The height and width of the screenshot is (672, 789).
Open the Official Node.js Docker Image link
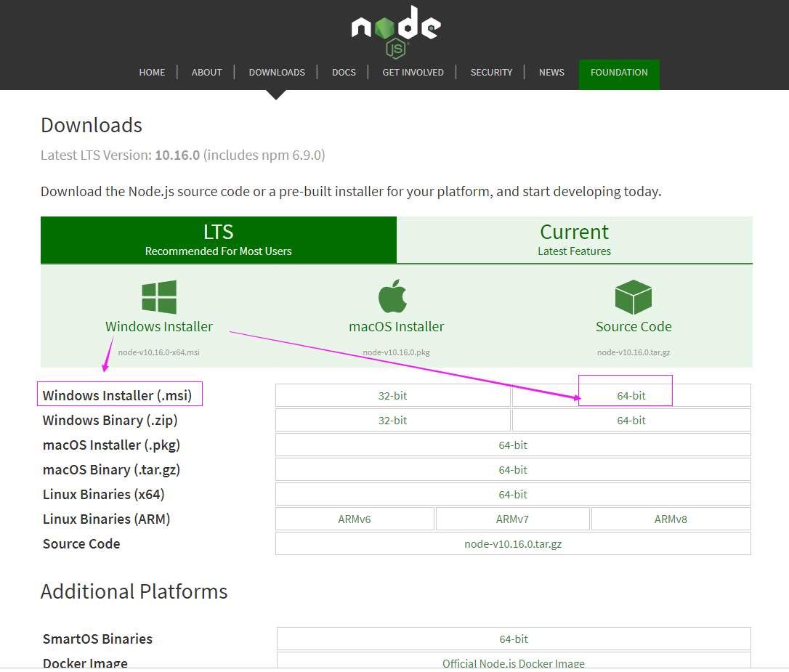[513, 663]
